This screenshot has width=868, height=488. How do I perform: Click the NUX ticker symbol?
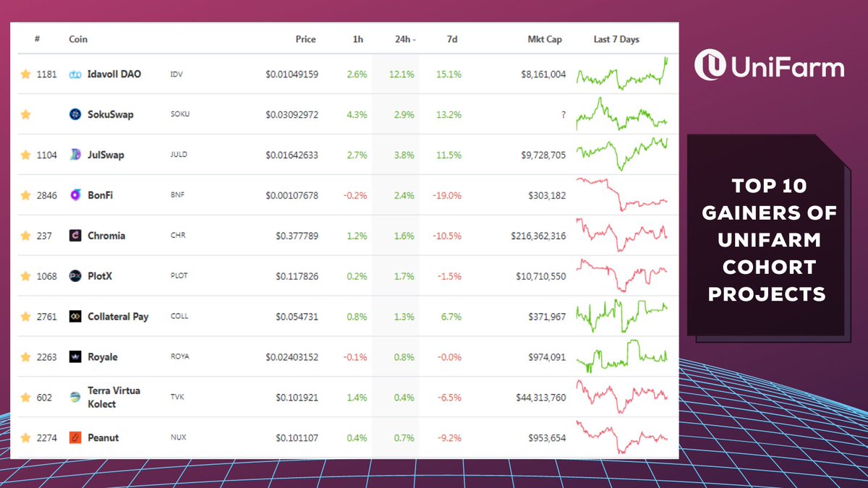(178, 438)
